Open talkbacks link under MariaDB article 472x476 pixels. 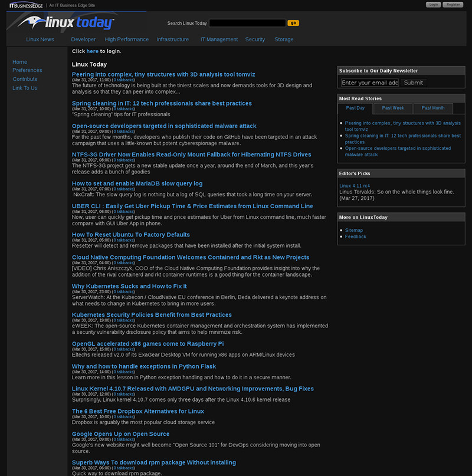pyautogui.click(x=123, y=189)
